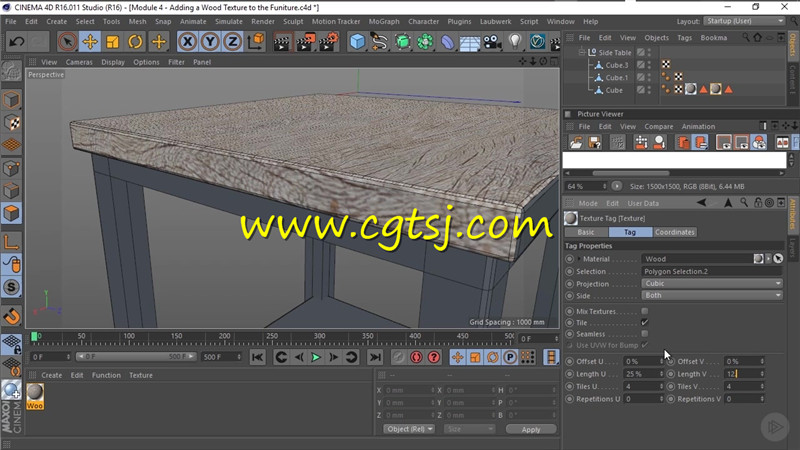Toggle the Offset U keyframe circle
Viewport: 800px width, 450px height.
point(569,361)
